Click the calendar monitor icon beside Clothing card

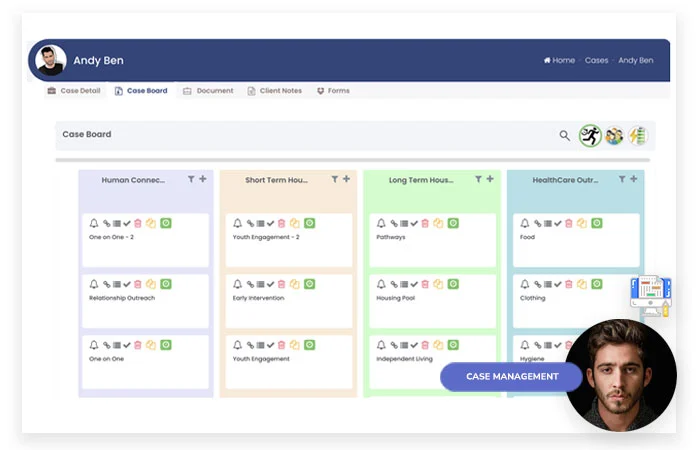click(x=651, y=296)
